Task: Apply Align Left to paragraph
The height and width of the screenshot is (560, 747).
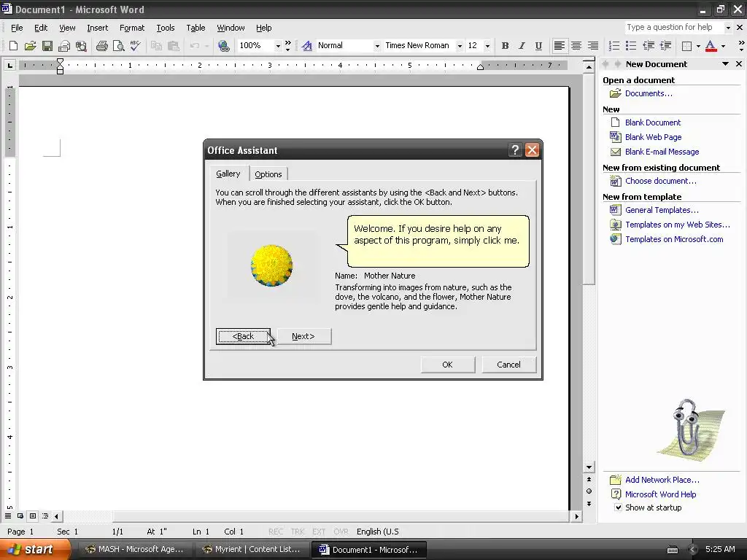Action: 560,46
